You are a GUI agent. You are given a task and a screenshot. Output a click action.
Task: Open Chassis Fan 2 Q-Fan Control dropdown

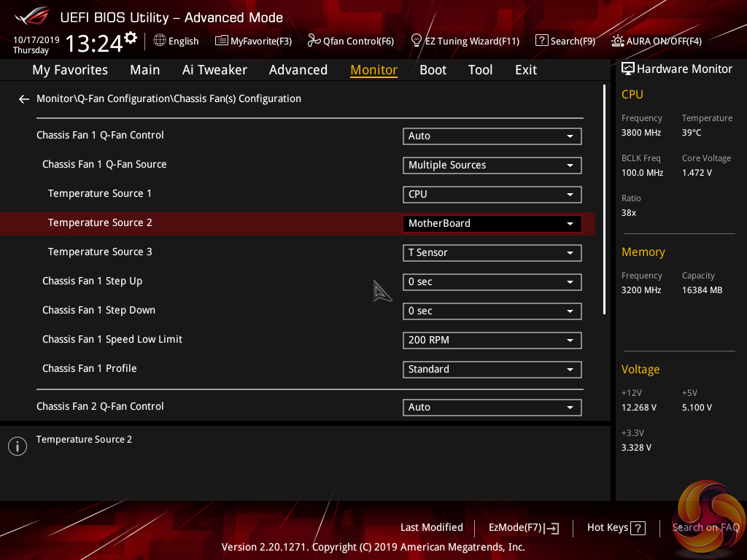(492, 408)
